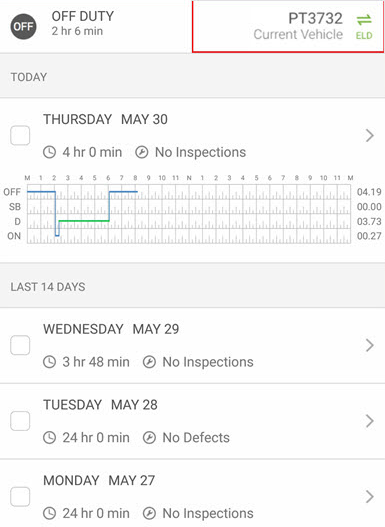Check the Thursday May 30 log checkbox

click(x=20, y=135)
